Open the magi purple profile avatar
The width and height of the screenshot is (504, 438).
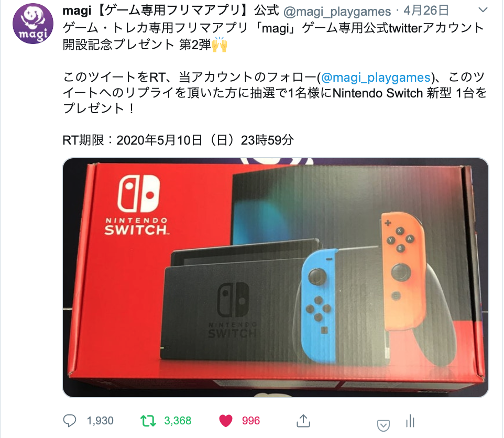pyautogui.click(x=33, y=24)
